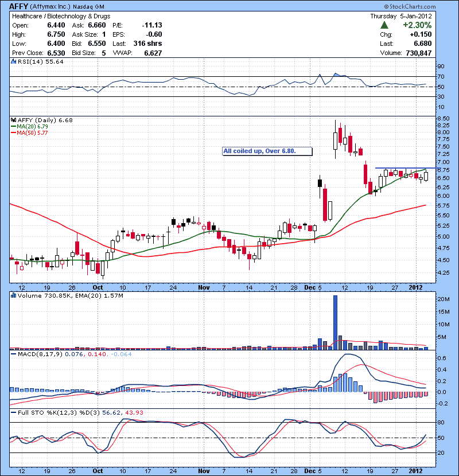The height and width of the screenshot is (476, 459).
Task: Click the stochastic 80 level label
Action: click(x=441, y=422)
